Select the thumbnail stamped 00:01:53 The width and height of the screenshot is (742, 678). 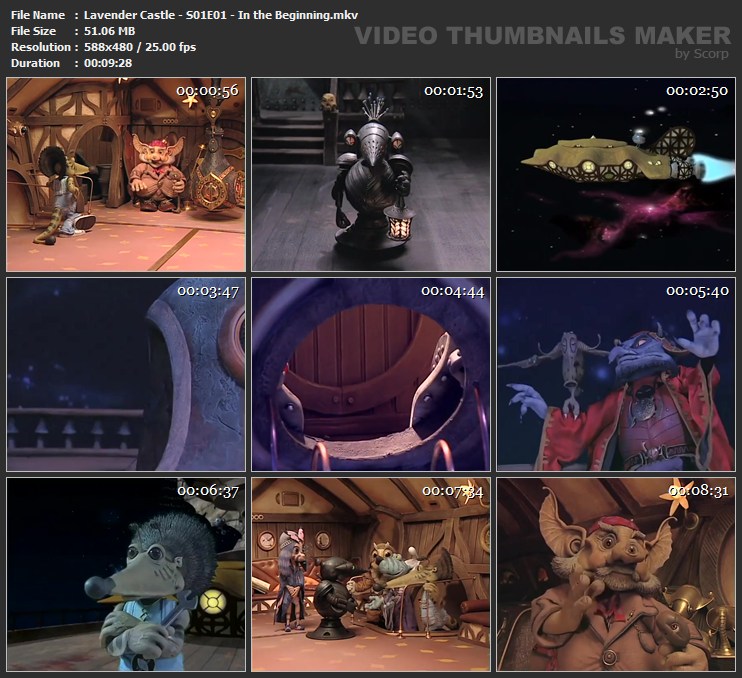(371, 175)
